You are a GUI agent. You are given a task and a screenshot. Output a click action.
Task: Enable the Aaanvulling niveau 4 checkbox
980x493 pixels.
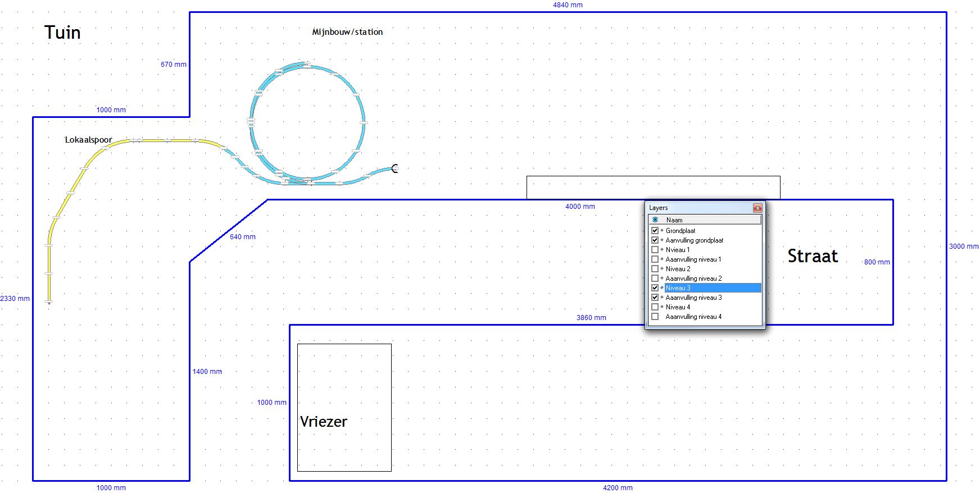pos(655,316)
